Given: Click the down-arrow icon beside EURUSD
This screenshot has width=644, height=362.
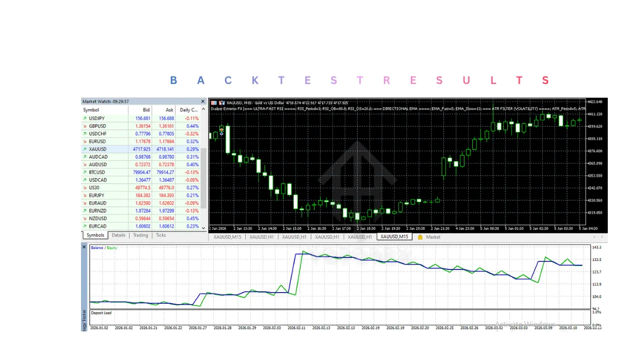Looking at the screenshot, I should (85, 142).
